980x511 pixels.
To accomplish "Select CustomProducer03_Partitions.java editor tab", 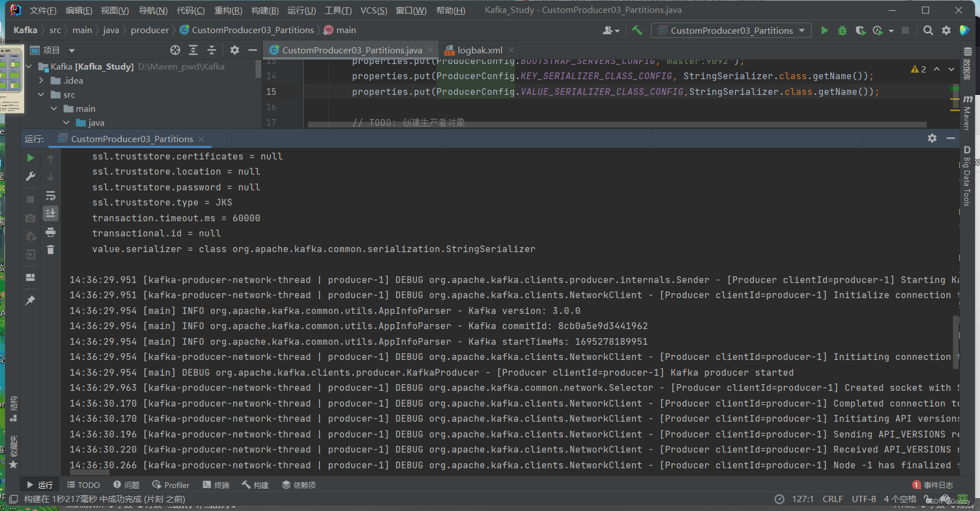I will coord(352,50).
